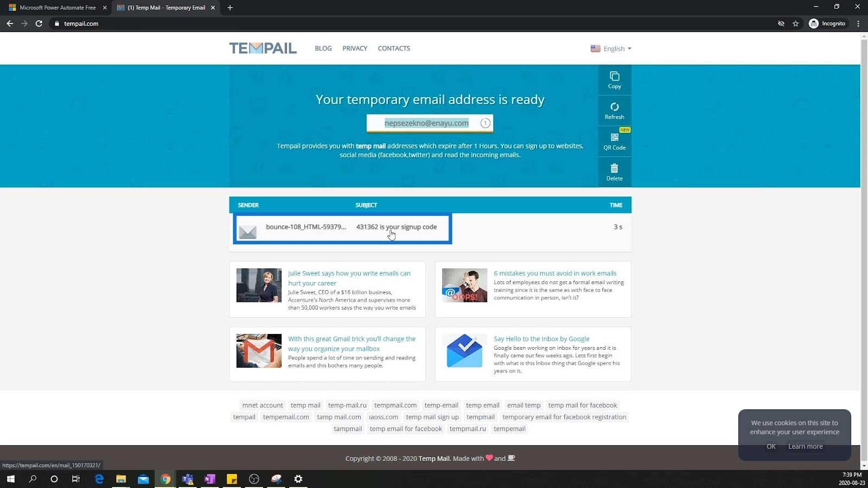Click the 'temp-mail.ru' tag
This screenshot has width=868, height=488.
[347, 405]
